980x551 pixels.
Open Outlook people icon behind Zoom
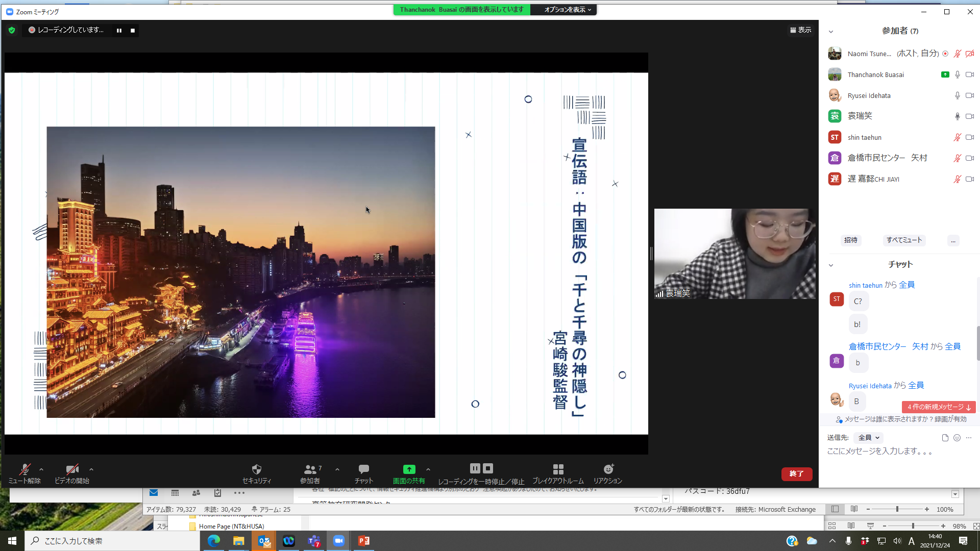(196, 493)
